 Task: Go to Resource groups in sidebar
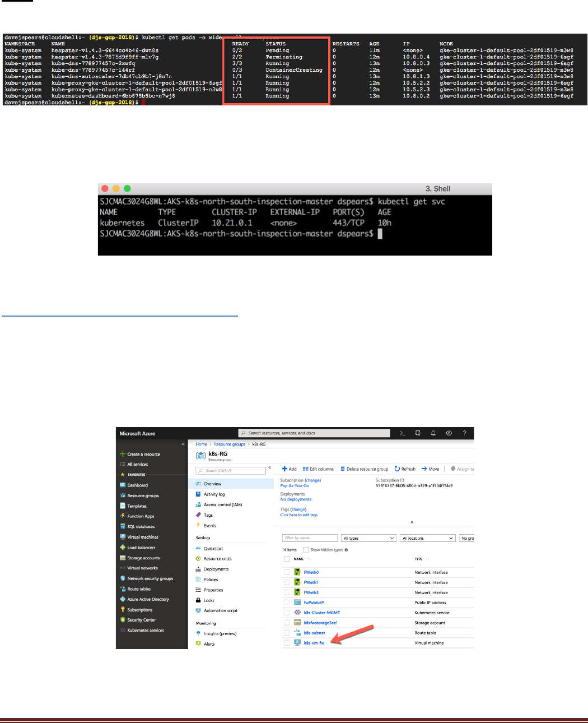tap(143, 496)
